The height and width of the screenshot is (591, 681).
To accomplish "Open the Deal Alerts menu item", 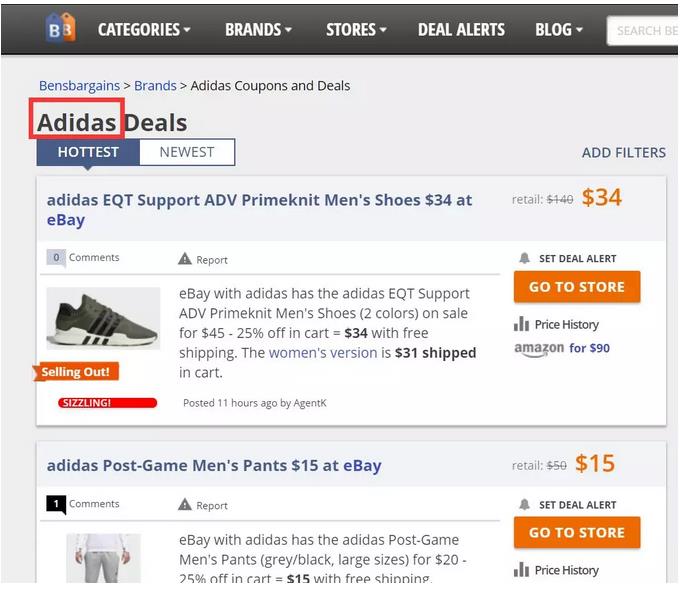I will 461,29.
